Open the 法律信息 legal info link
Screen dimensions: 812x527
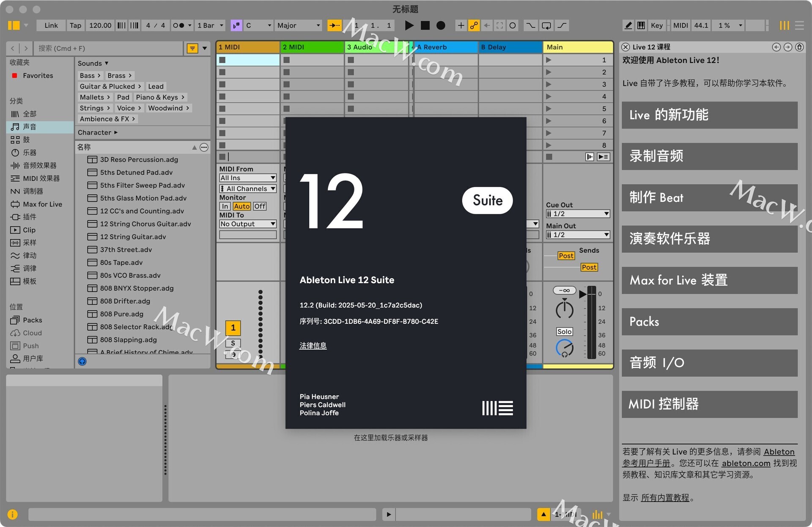[313, 345]
